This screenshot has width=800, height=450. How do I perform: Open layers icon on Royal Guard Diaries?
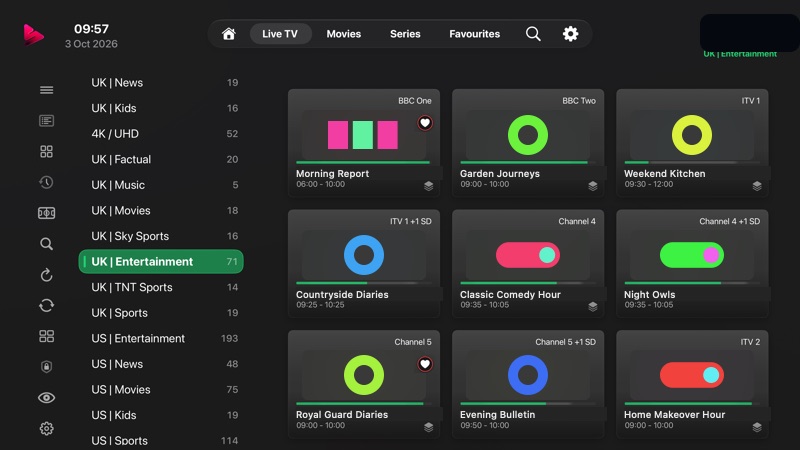[x=429, y=427]
